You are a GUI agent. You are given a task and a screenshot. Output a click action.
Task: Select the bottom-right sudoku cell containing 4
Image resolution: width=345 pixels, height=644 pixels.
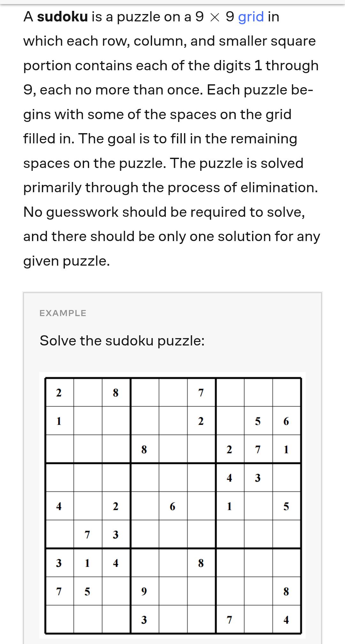point(286,620)
